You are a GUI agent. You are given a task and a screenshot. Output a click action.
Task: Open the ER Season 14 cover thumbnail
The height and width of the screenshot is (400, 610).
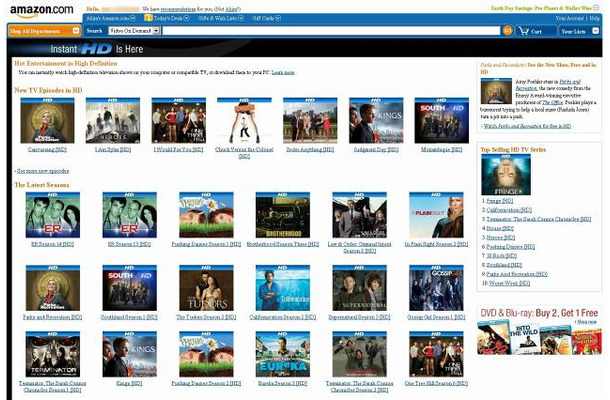[x=53, y=215]
